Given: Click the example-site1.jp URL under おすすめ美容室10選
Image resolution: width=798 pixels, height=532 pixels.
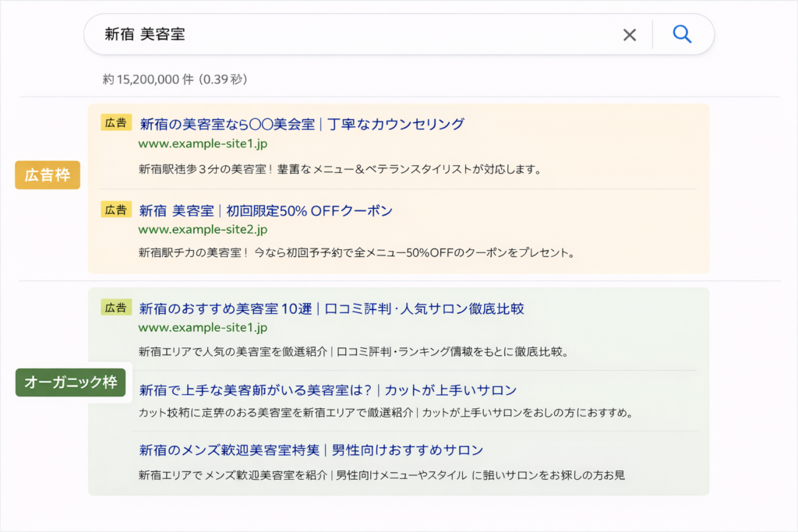Looking at the screenshot, I should (x=203, y=328).
